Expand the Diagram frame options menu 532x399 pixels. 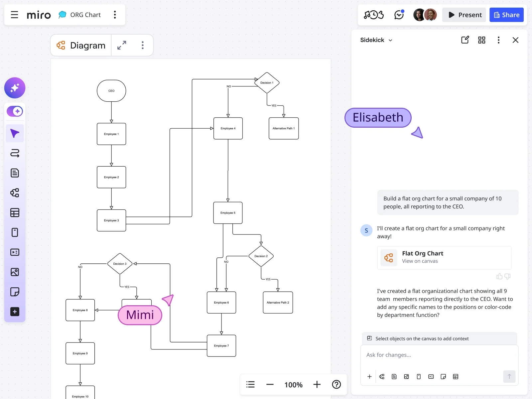[143, 45]
